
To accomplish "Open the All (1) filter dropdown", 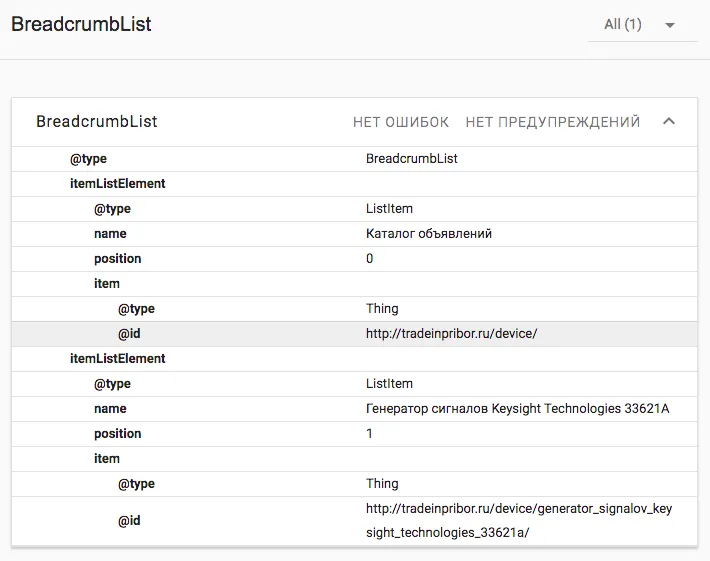I will (642, 25).
